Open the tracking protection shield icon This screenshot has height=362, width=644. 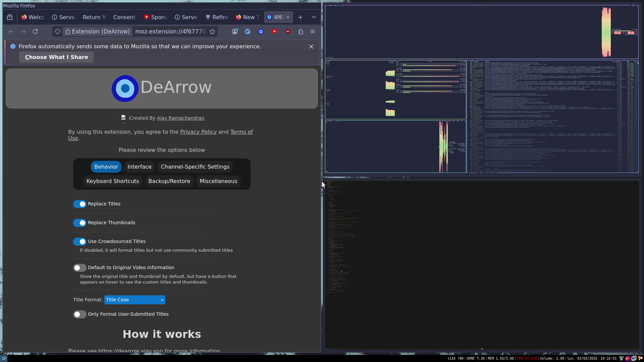pos(58,32)
